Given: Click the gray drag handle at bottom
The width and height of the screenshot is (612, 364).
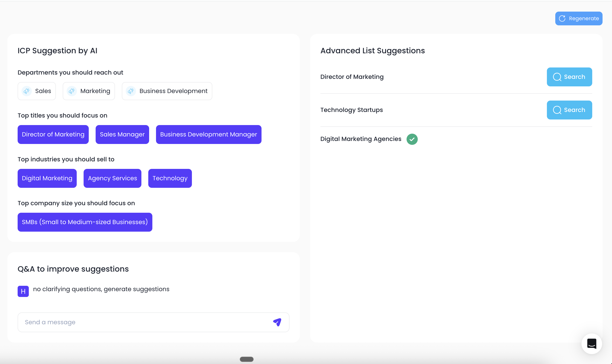Looking at the screenshot, I should [x=246, y=359].
